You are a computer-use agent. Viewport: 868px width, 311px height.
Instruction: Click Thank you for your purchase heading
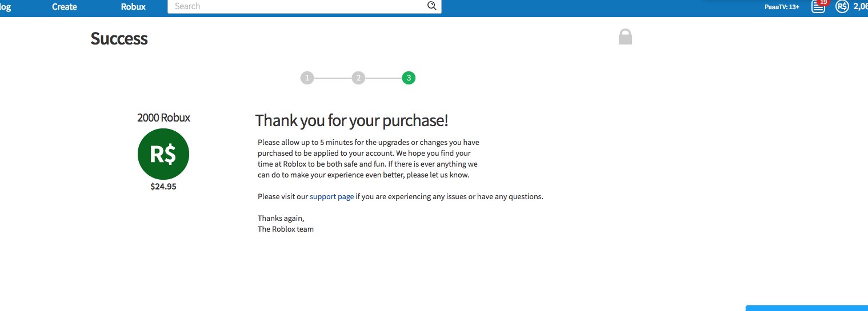[351, 120]
